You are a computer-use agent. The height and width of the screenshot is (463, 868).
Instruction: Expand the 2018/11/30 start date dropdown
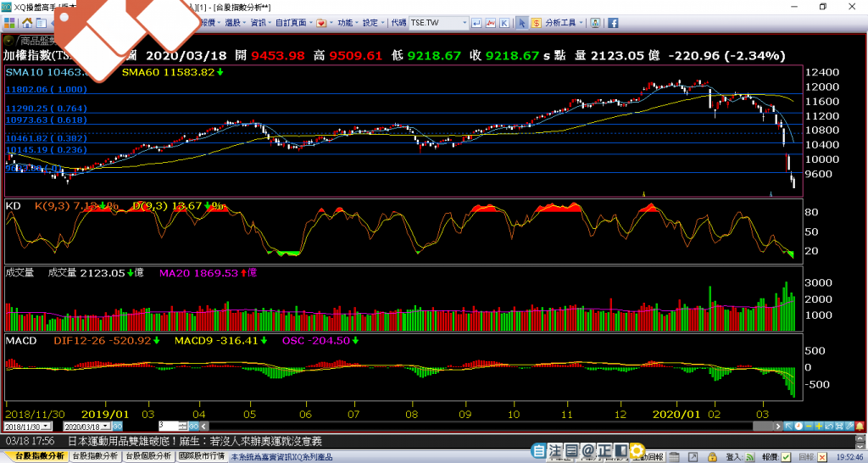(x=47, y=427)
